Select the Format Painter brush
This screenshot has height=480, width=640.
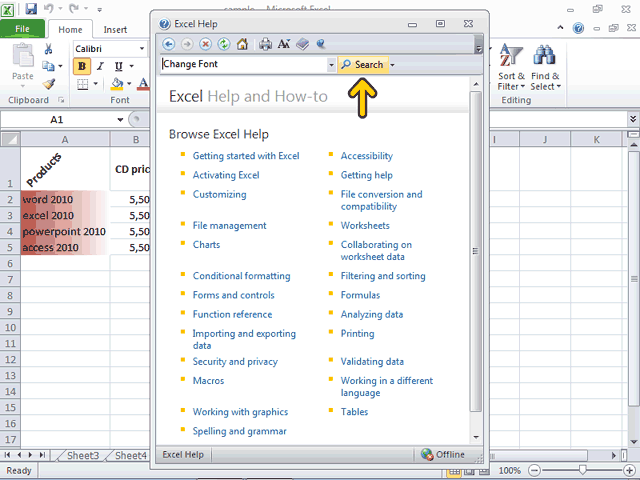[x=49, y=84]
